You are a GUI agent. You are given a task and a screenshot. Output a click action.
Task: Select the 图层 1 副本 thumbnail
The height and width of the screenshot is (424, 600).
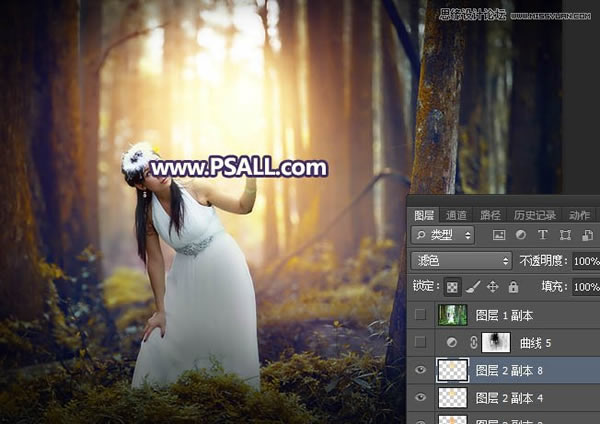coord(453,315)
